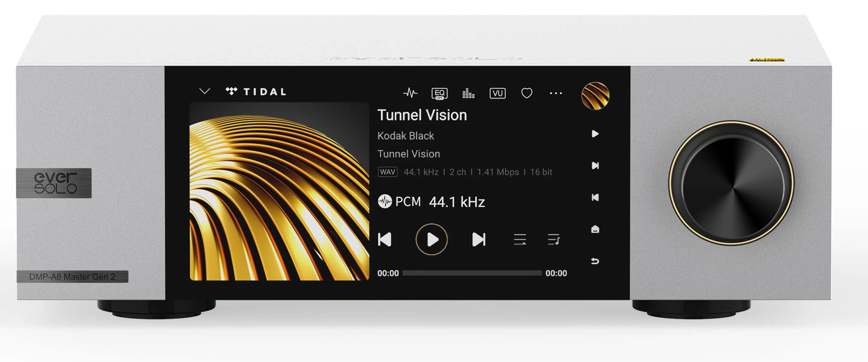Skip to previous track in main controls
868x362 pixels.
pos(385,240)
